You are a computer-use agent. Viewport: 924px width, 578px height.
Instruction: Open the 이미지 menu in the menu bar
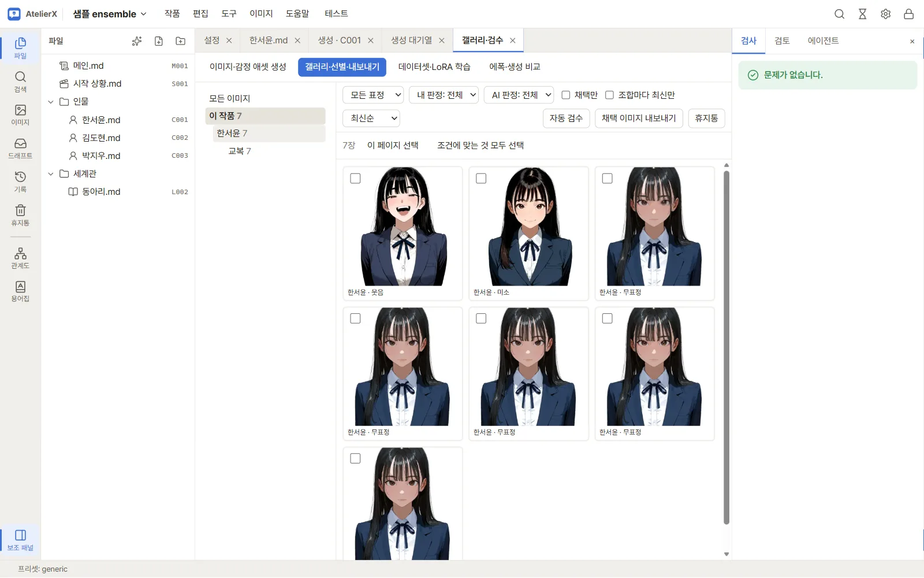coord(261,14)
